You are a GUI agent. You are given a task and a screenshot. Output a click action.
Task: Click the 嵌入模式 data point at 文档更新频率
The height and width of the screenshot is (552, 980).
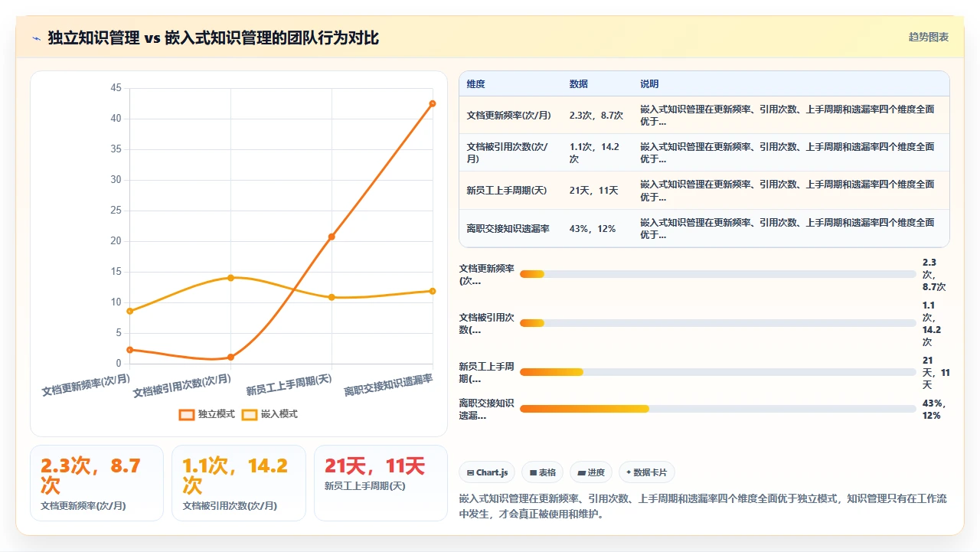(x=130, y=311)
